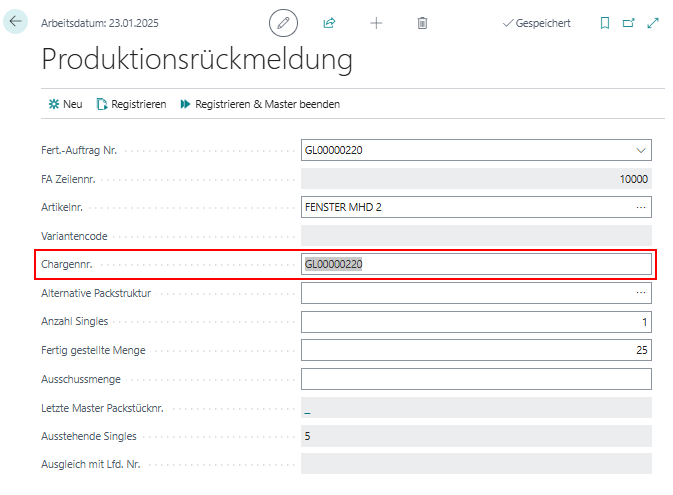Click the Fertig gestellte Menge field

[476, 350]
